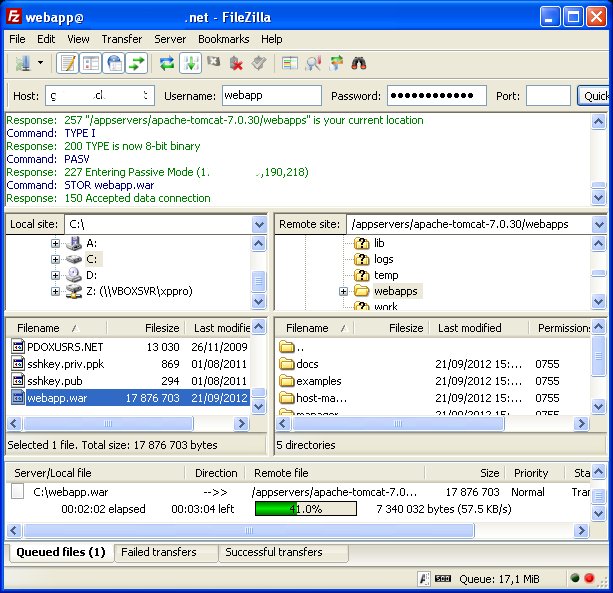613x593 pixels.
Task: Select local file sshkey.priv.ppk
Action: [x=130, y=364]
